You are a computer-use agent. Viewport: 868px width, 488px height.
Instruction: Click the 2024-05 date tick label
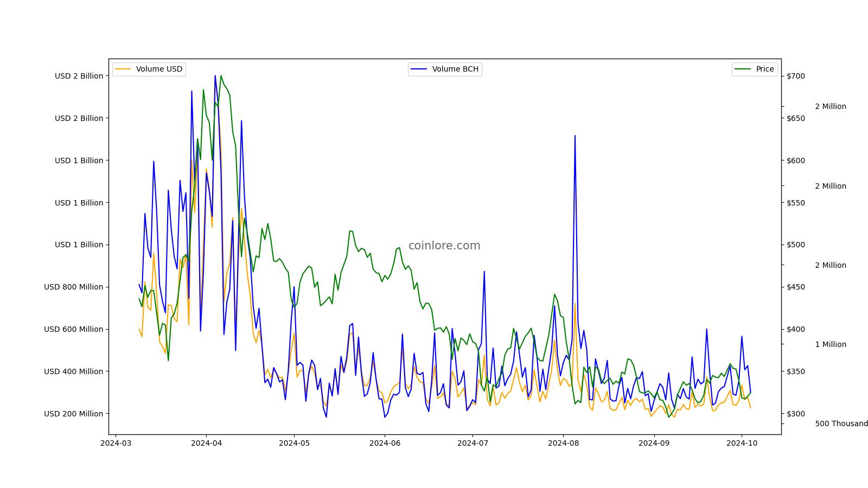(x=294, y=442)
